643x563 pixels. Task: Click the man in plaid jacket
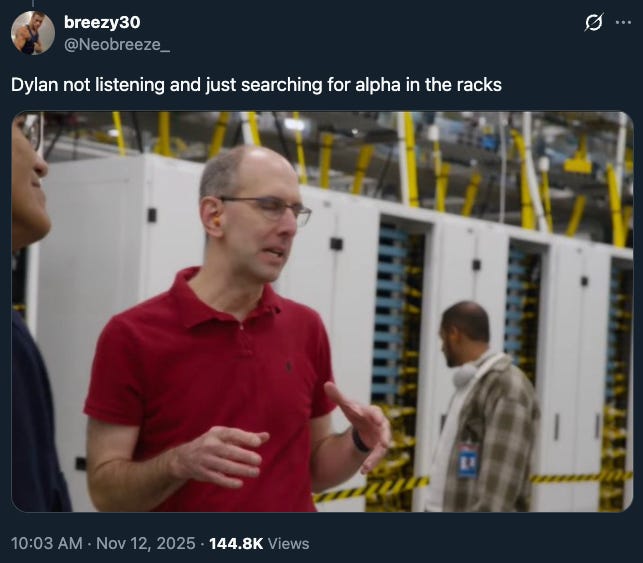484,406
